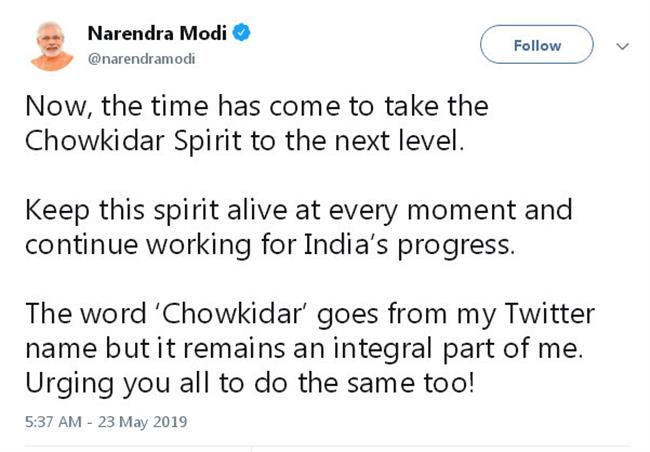Viewport: 650px width, 452px height.
Task: Open the 5:37 AM timestamp link
Action: [x=53, y=422]
